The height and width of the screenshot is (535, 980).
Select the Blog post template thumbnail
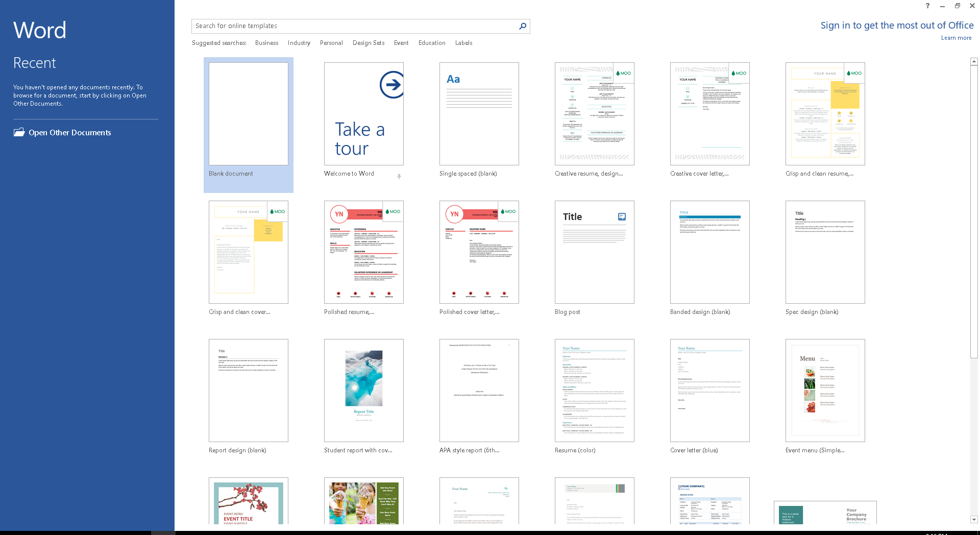pyautogui.click(x=594, y=252)
